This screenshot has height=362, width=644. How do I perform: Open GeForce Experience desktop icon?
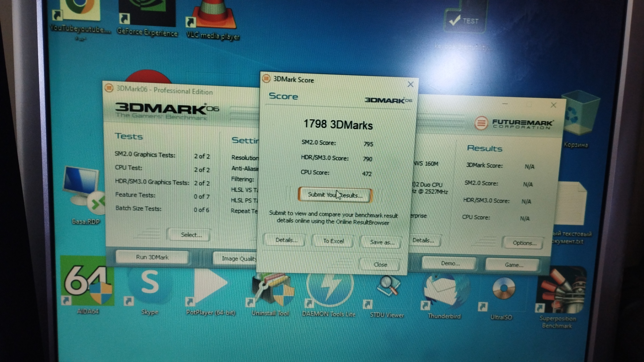point(147,18)
